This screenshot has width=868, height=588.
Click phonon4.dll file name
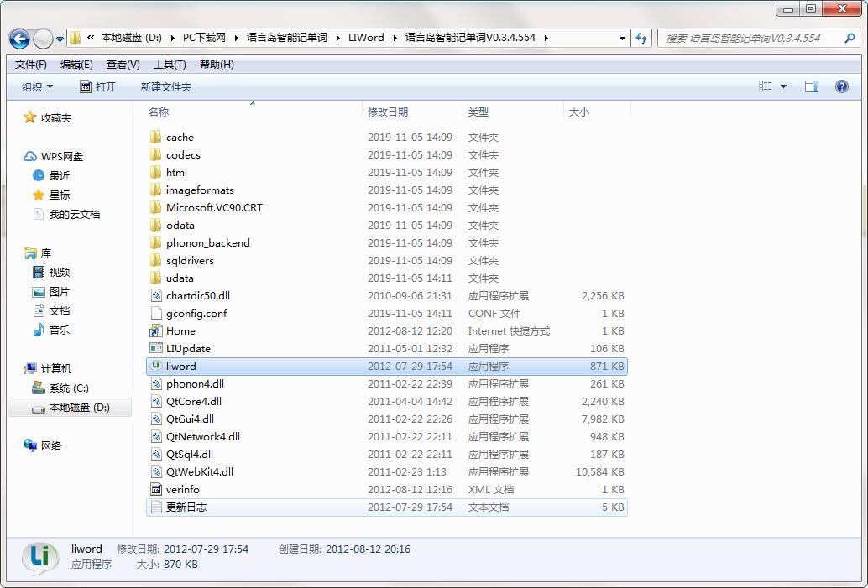pyautogui.click(x=195, y=383)
